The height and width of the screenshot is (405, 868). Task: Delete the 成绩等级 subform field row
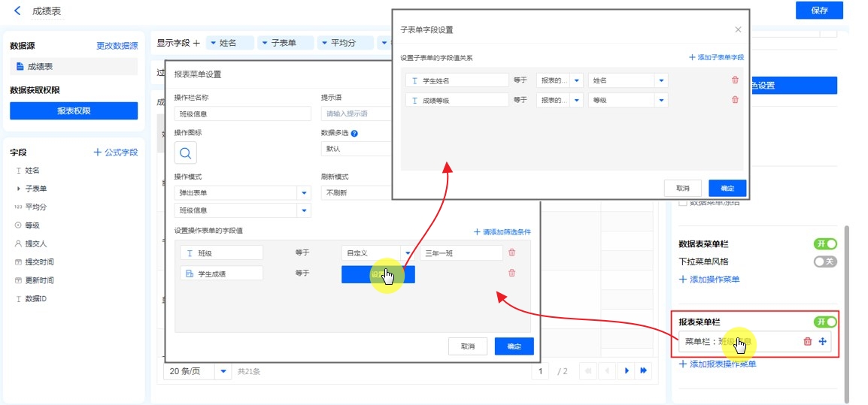coord(735,100)
